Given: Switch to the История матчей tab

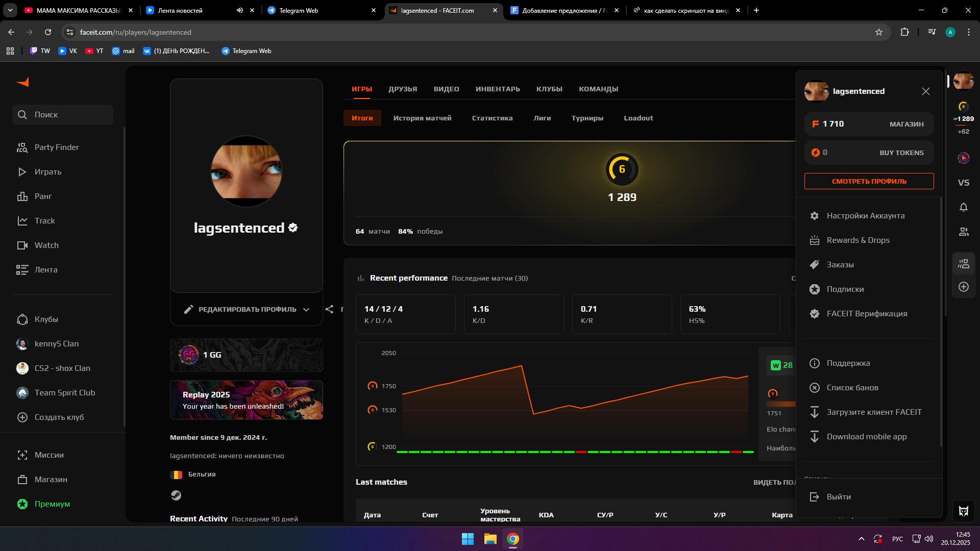Looking at the screenshot, I should pos(422,118).
